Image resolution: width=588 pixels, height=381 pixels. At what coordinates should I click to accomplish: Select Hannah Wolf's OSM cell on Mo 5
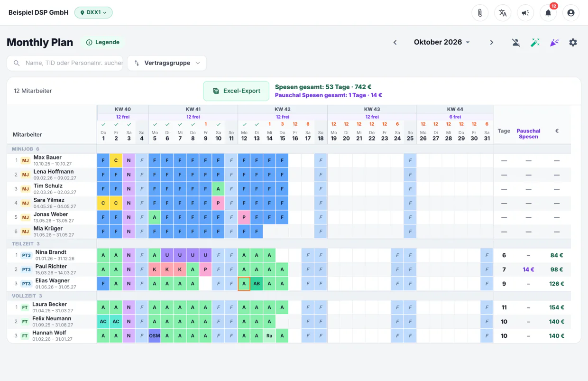(155, 336)
